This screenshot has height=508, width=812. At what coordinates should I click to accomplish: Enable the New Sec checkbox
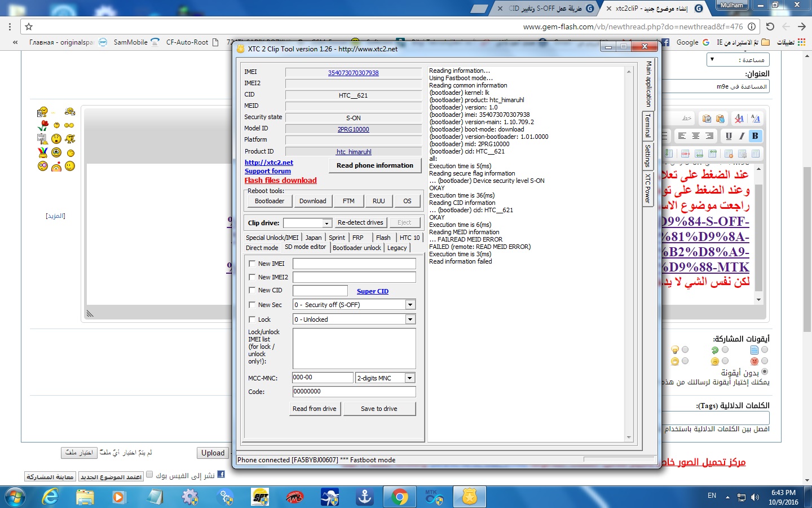[252, 305]
